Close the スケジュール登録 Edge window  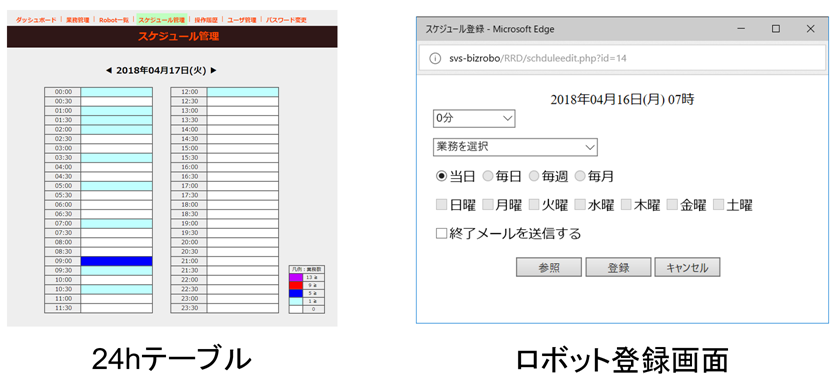point(810,29)
